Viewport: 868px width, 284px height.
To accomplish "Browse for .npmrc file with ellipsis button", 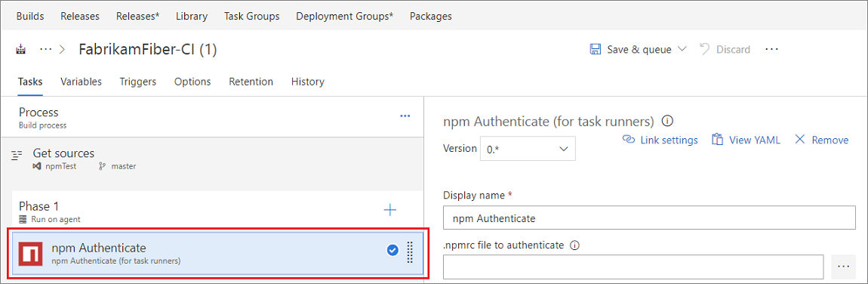I will click(843, 267).
